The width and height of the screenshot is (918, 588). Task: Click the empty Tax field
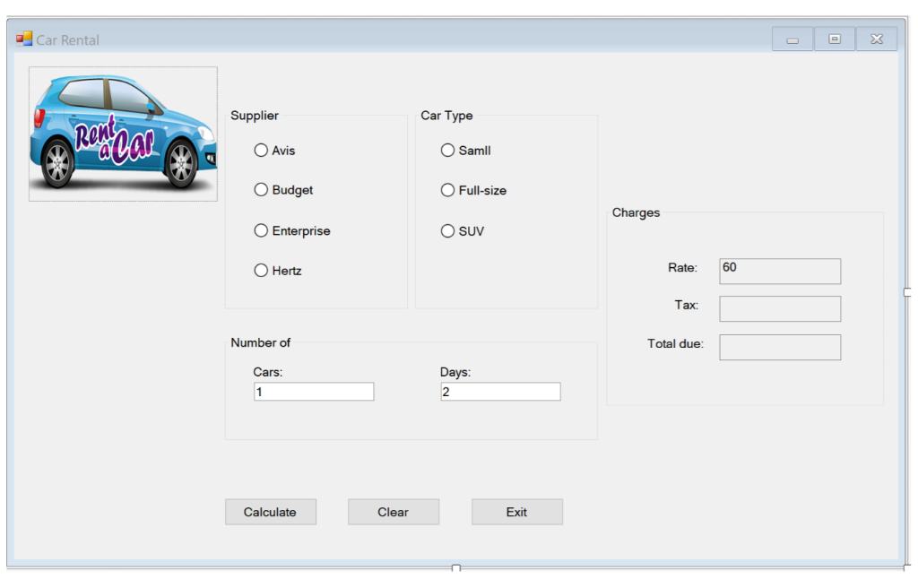click(780, 308)
